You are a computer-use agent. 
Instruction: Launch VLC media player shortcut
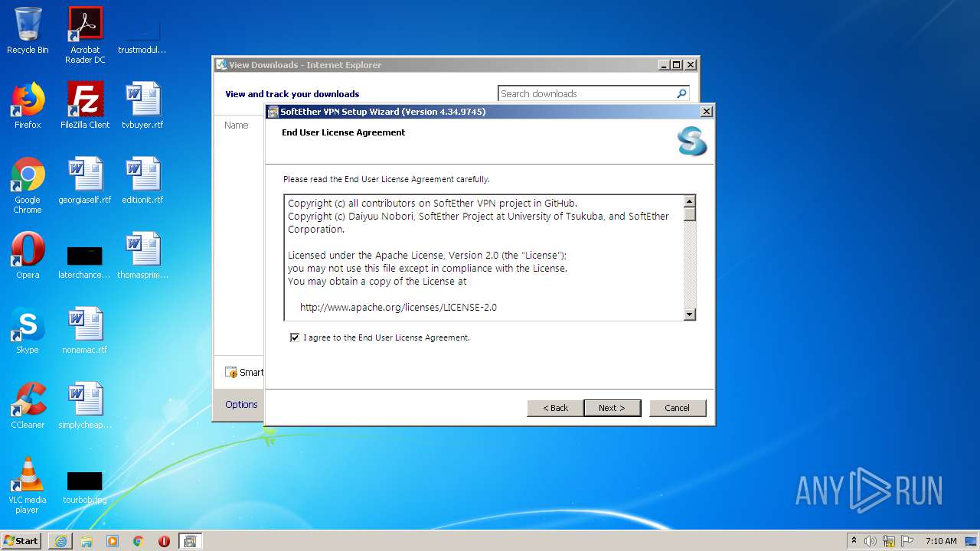tap(28, 485)
